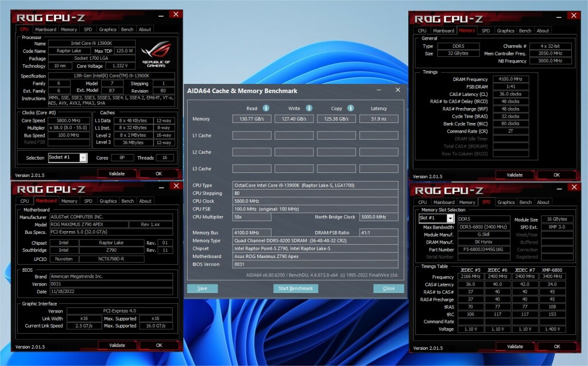Click the Copy info icon in AIDA64
The height and width of the screenshot is (366, 588).
(x=351, y=108)
